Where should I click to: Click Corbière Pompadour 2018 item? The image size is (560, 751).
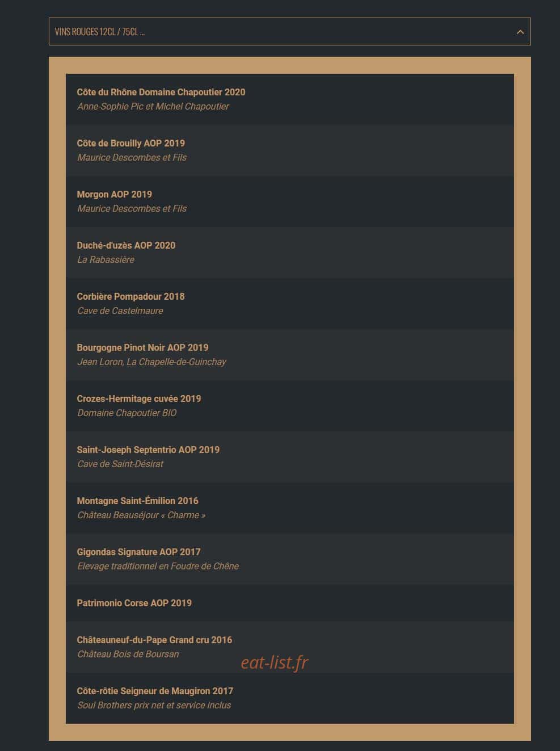pyautogui.click(x=289, y=304)
